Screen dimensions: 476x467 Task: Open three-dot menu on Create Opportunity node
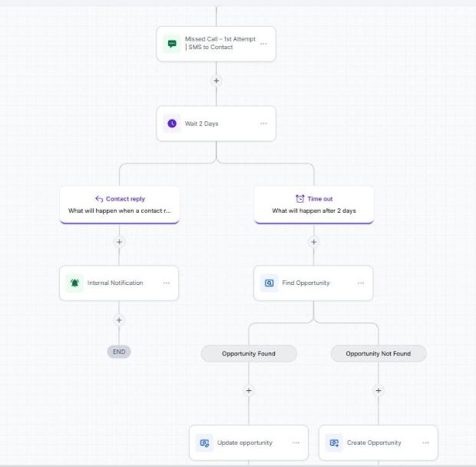coord(425,443)
